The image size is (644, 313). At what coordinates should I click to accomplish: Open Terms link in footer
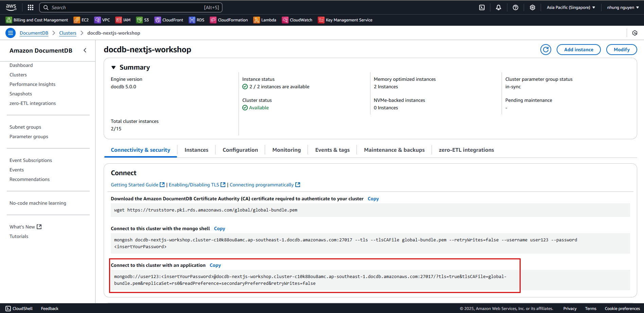coord(591,309)
